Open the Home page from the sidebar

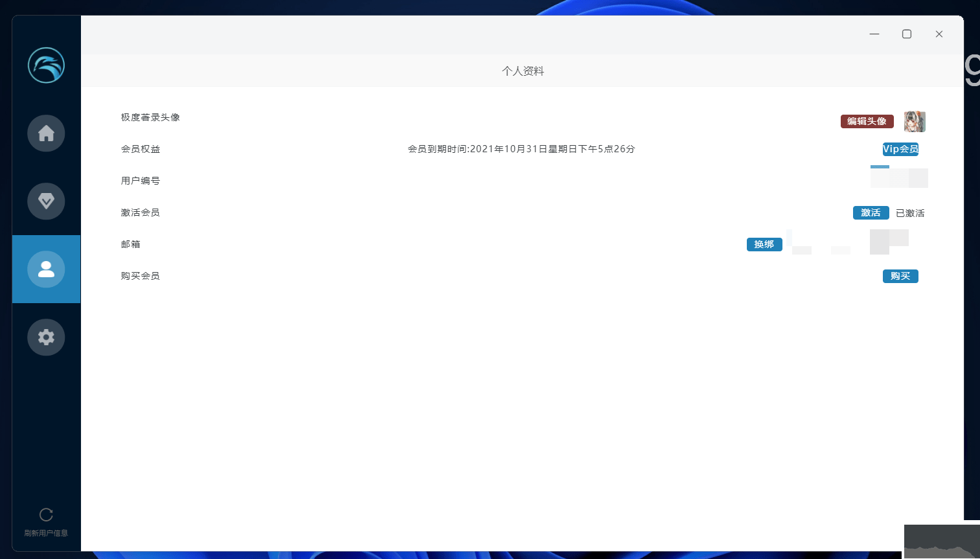[x=46, y=133]
